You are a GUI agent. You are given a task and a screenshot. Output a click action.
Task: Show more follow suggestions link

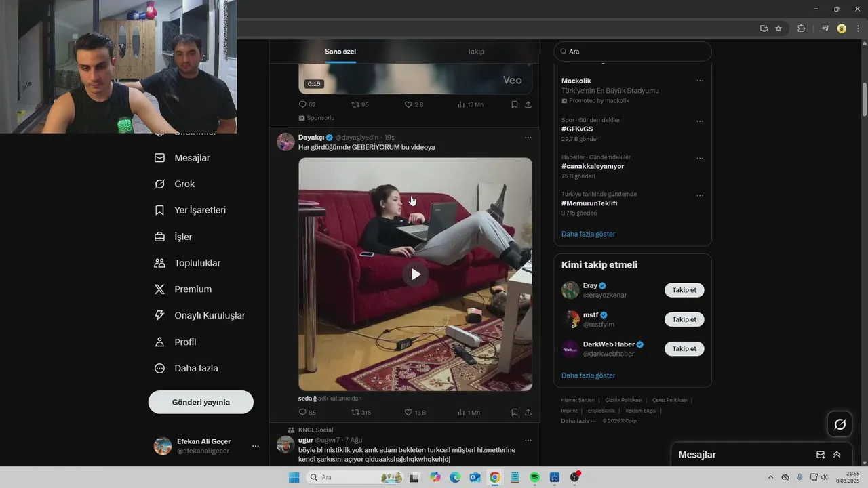589,375
